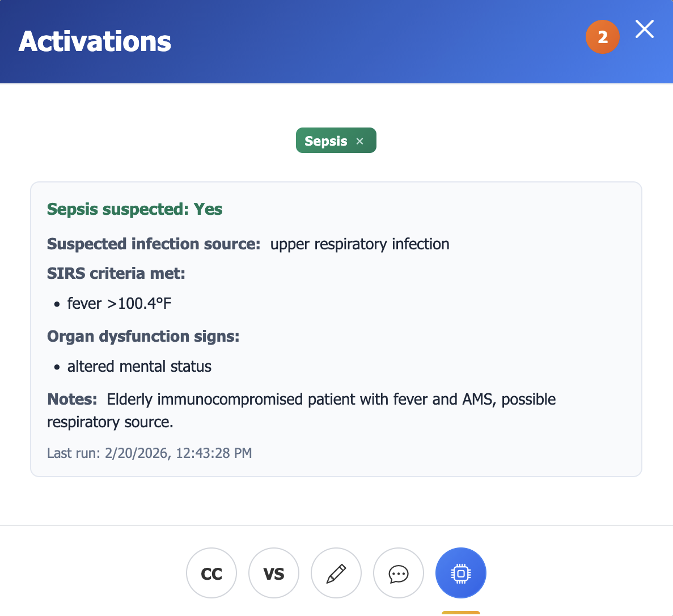Screen dimensions: 673x616
Task: Expand the Sepsis activation result card
Action: (336, 329)
